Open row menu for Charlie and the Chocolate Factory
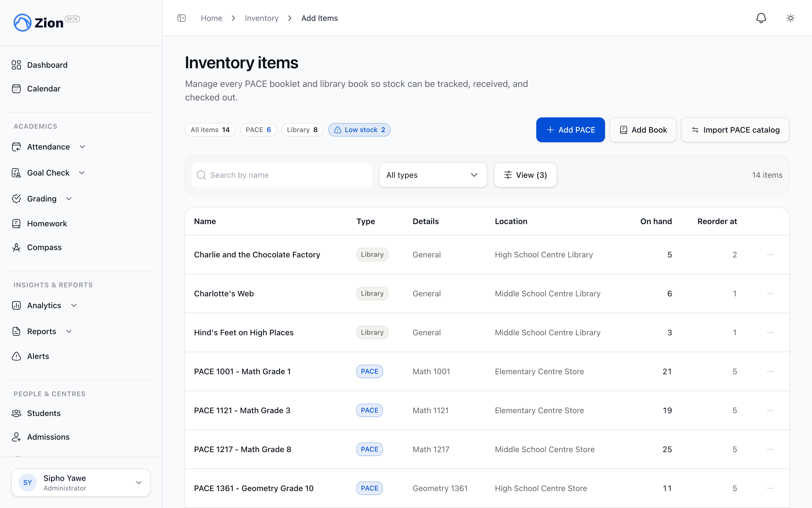 pyautogui.click(x=770, y=255)
